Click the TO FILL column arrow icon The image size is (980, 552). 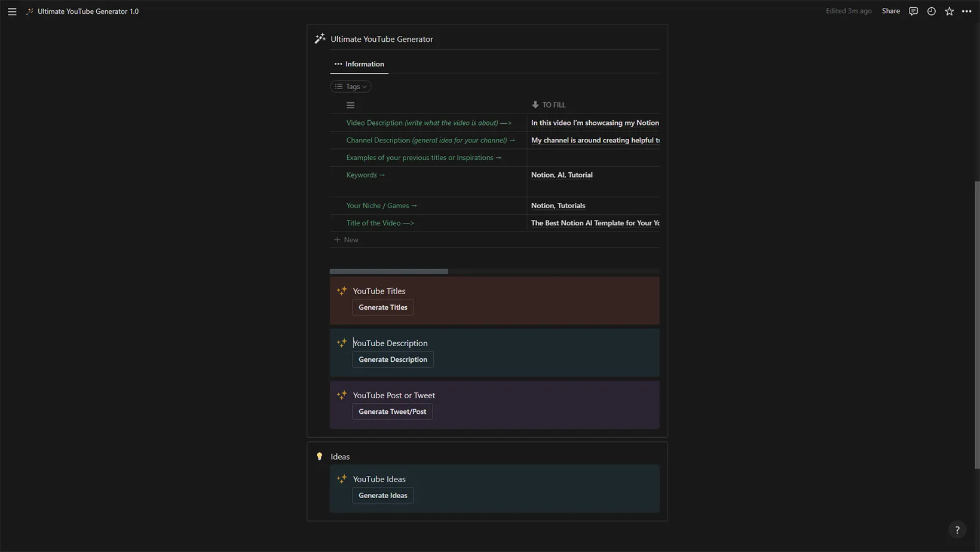(535, 105)
